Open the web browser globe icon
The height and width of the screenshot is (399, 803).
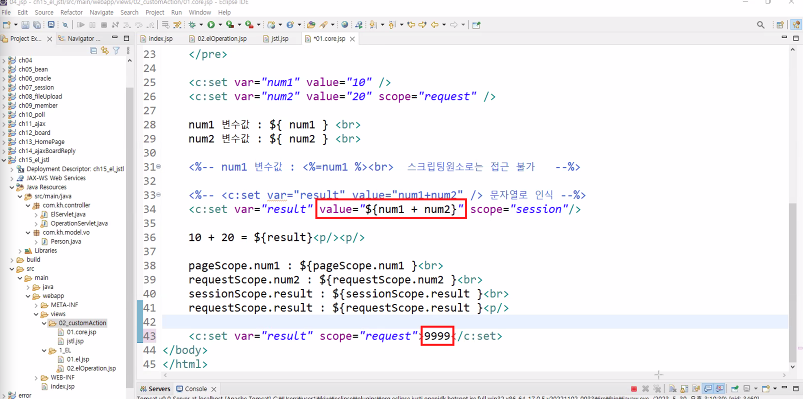point(345,25)
